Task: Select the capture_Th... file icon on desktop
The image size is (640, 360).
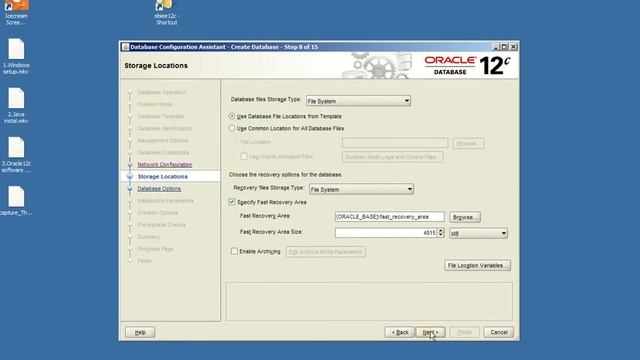Action: tap(16, 201)
